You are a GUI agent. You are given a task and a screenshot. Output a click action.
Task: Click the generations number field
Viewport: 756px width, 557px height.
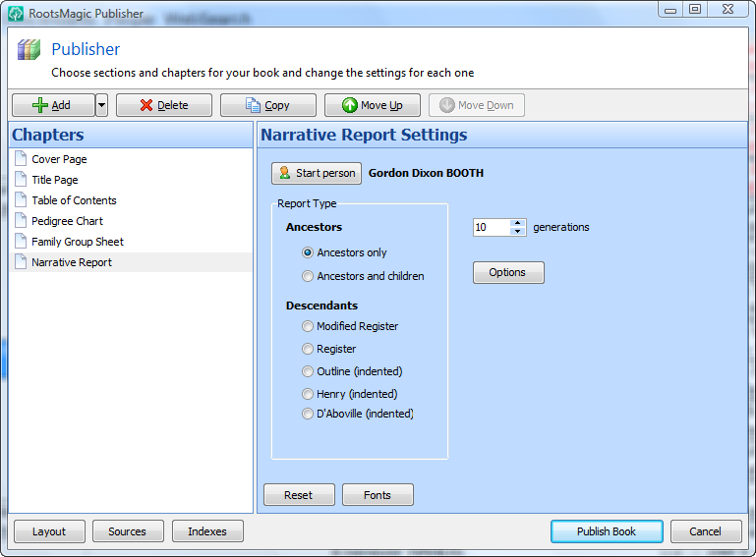coord(492,228)
